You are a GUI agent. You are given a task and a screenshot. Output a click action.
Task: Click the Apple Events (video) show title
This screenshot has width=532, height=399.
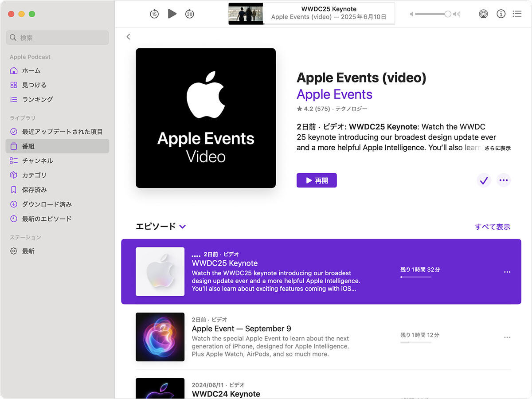[361, 78]
